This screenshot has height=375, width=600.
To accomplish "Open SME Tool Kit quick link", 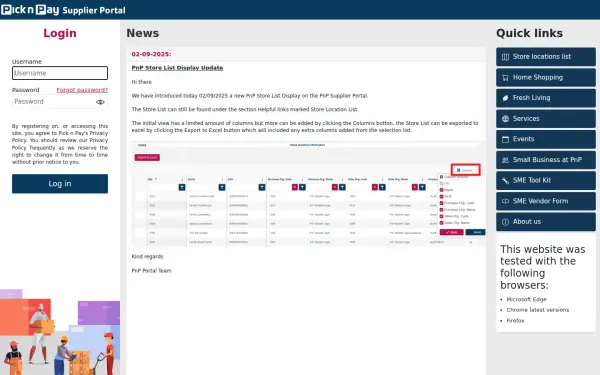I will coord(546,181).
